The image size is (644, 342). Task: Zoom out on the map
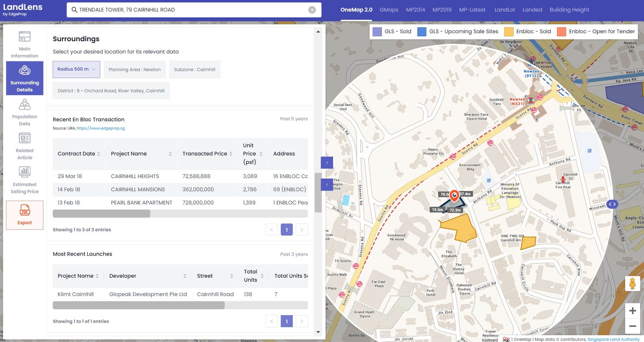click(x=632, y=327)
